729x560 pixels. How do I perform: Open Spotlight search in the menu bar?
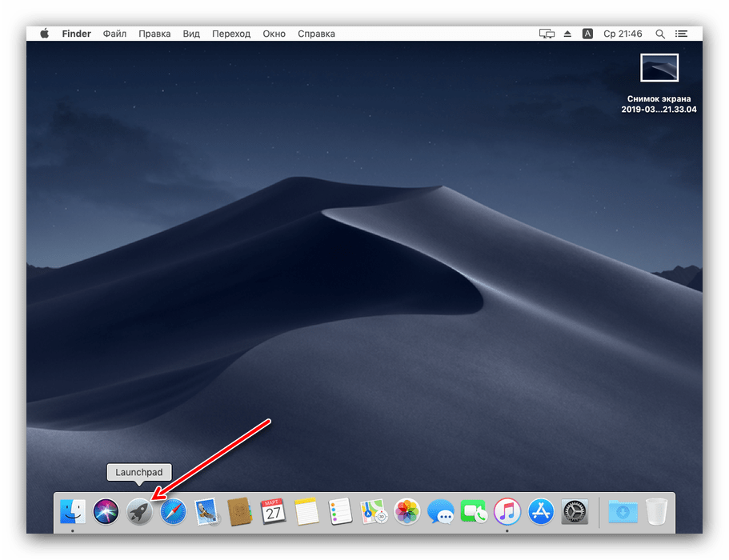[659, 34]
